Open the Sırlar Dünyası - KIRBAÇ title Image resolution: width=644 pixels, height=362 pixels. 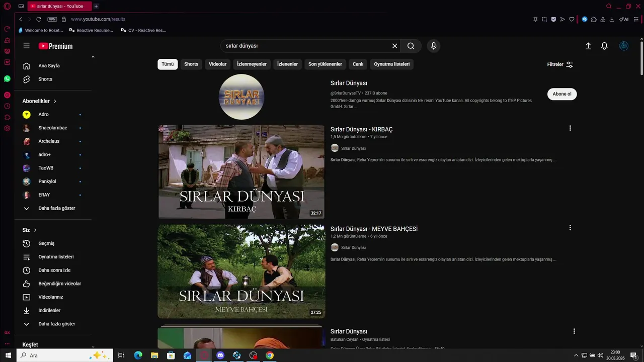(x=362, y=129)
